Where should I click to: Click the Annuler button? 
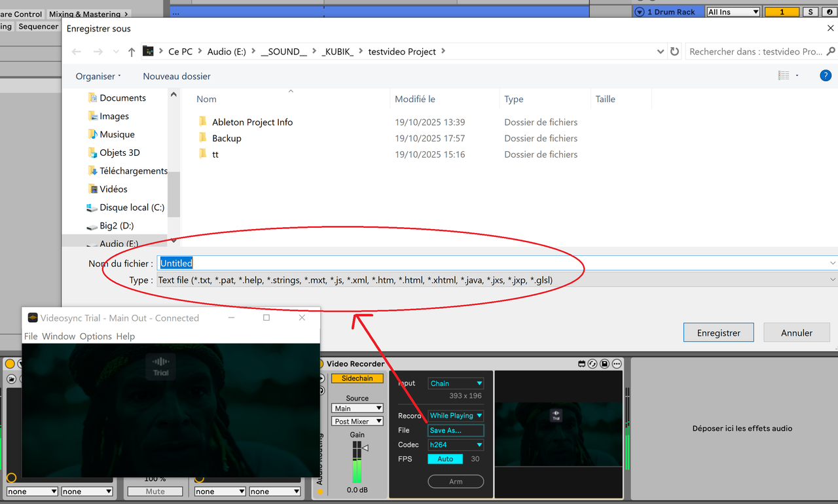click(x=797, y=333)
